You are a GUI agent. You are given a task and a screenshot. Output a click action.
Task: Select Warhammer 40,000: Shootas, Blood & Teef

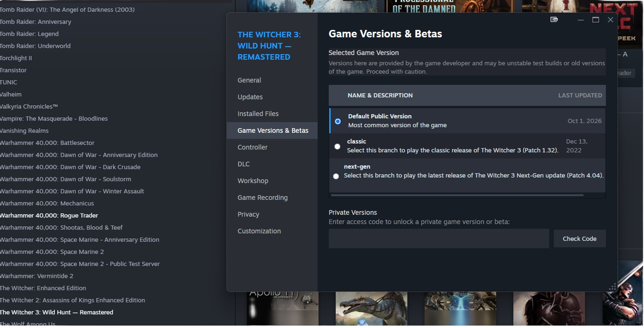(61, 227)
